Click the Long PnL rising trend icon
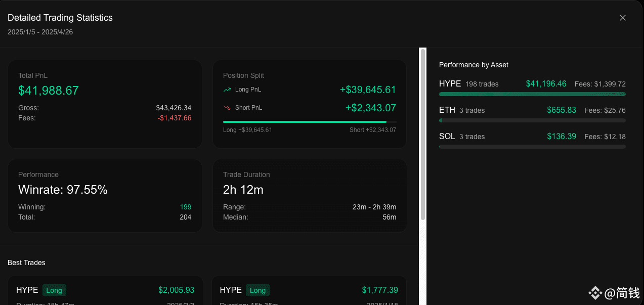The height and width of the screenshot is (305, 644). pyautogui.click(x=227, y=90)
